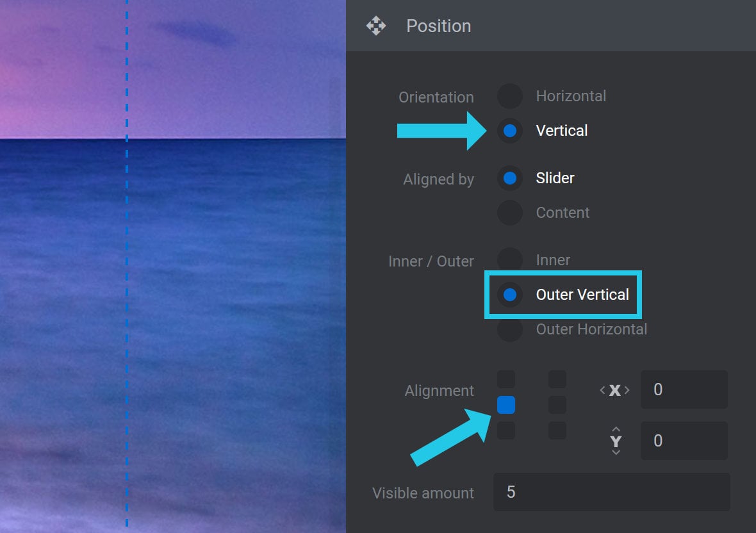The image size is (756, 533).
Task: Set alignment to bottom-left square
Action: click(x=505, y=430)
